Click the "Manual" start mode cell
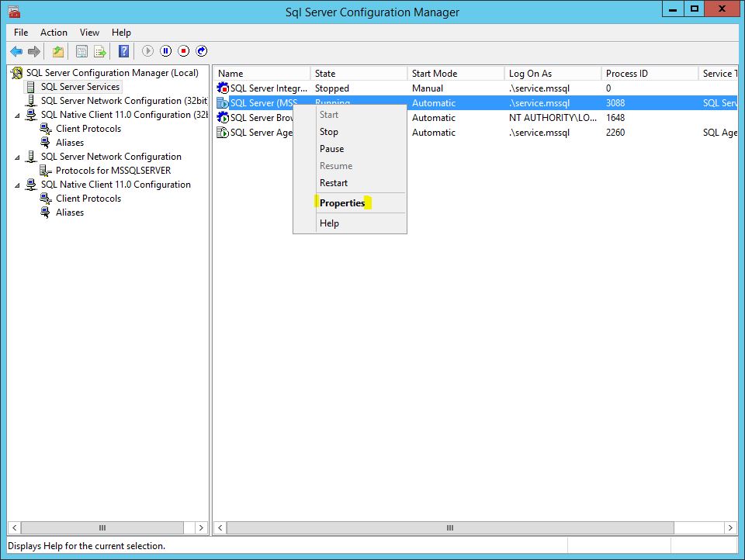The width and height of the screenshot is (745, 560). click(427, 88)
